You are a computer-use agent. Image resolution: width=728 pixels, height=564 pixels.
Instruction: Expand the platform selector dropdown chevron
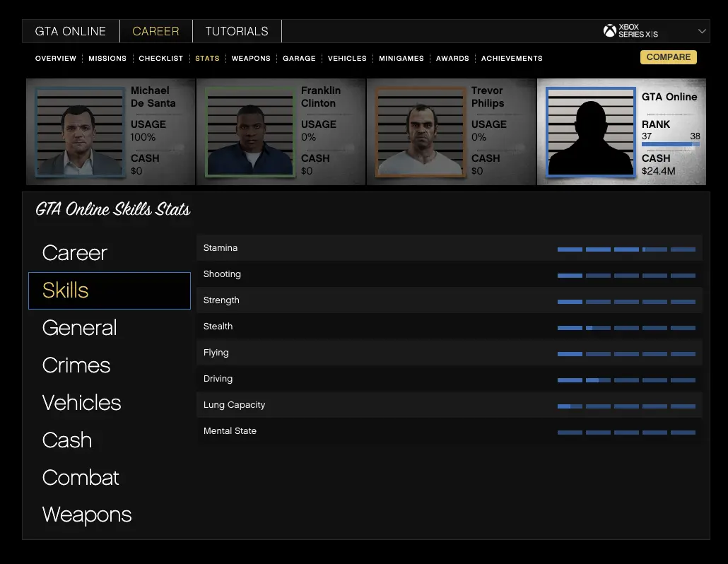pos(702,31)
